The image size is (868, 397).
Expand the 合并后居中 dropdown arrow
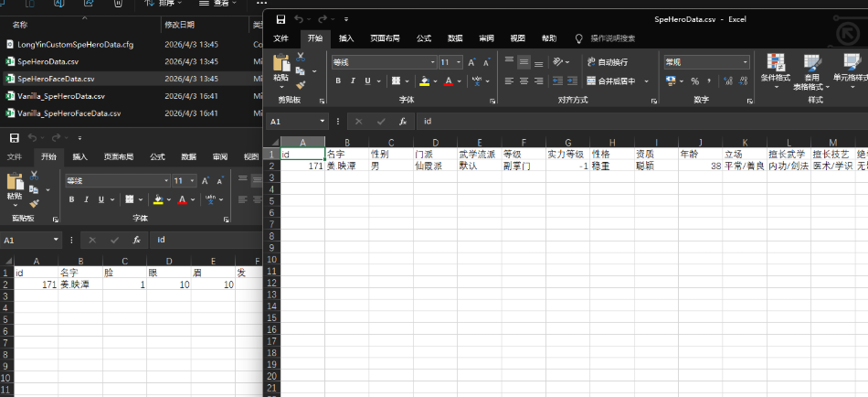[646, 80]
